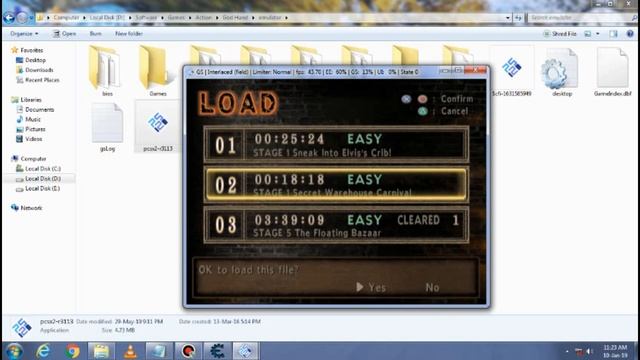Screen dimensions: 640x360
Task: Show hidden tray icons arrow
Action: (x=567, y=351)
